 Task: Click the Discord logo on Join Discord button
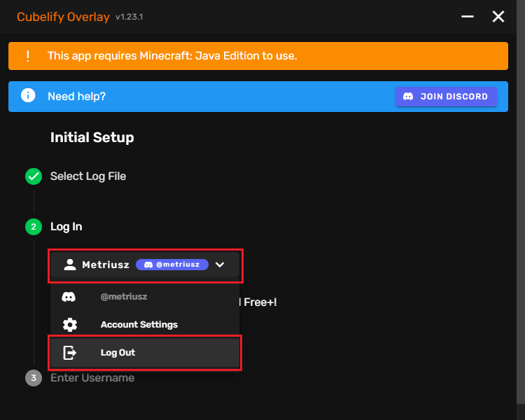point(407,97)
